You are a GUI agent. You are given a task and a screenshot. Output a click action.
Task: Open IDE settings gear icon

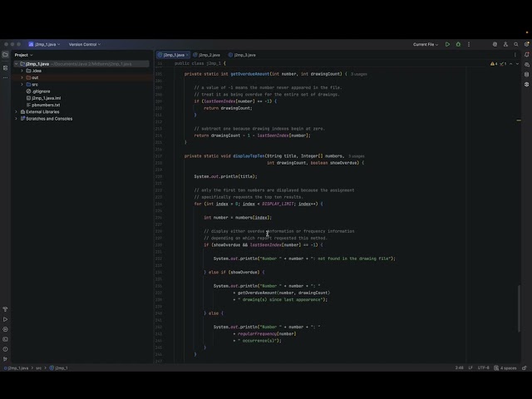click(526, 44)
